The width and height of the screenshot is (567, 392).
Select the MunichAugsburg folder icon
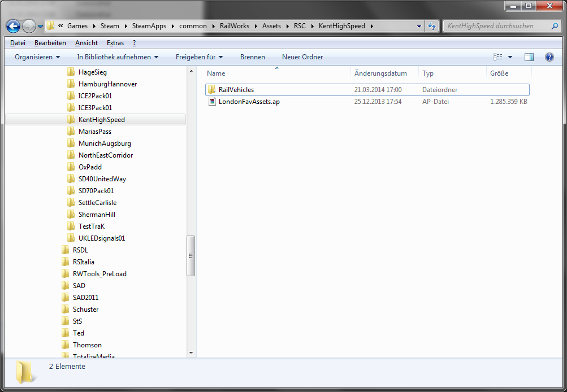tap(71, 143)
